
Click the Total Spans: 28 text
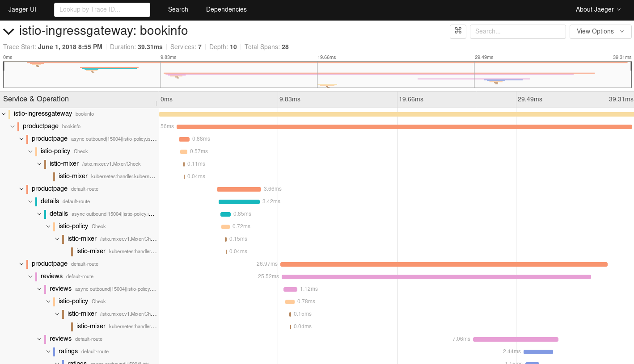[x=266, y=47]
